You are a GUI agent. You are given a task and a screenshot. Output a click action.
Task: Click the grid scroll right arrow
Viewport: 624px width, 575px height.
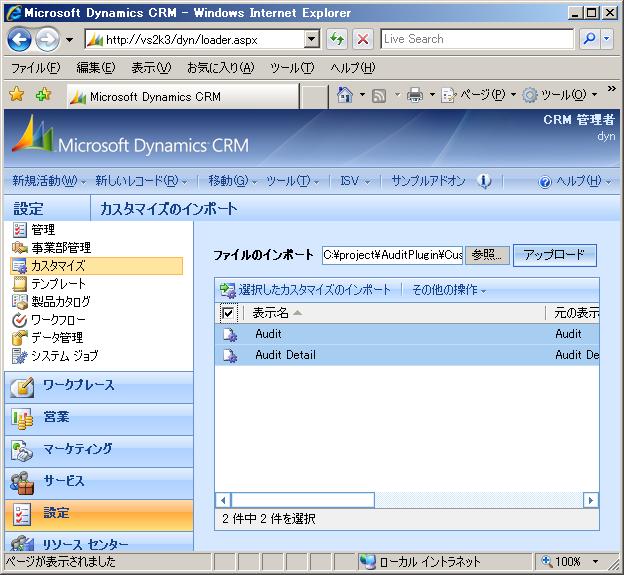tap(591, 500)
